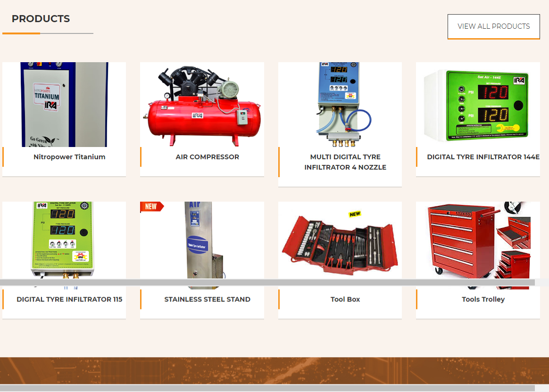Click the Tool Box title link
Image resolution: width=549 pixels, height=392 pixels.
coord(345,299)
